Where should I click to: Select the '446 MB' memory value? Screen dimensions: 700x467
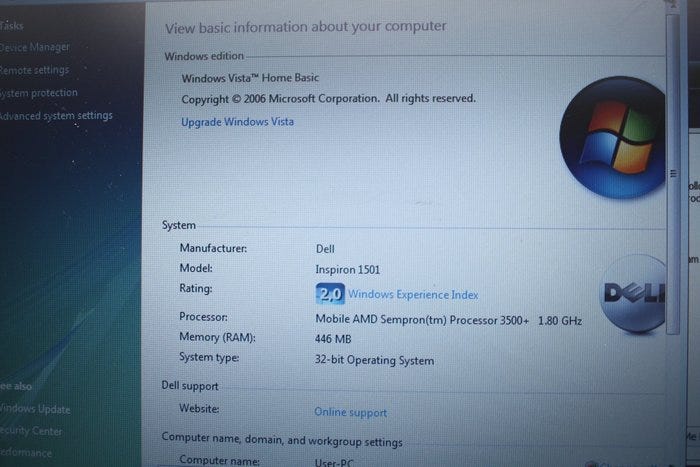click(x=333, y=339)
